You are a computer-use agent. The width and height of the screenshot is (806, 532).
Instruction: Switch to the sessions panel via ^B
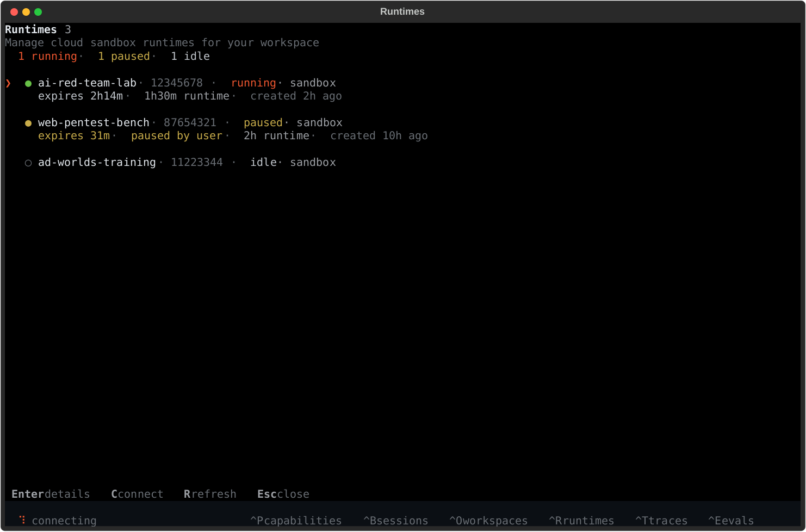tap(395, 520)
